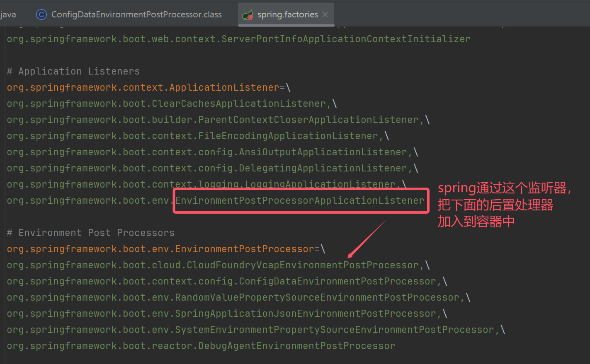590x364 pixels.
Task: Switch to ConfigDataEnvironmentPostProcessor.class tab
Action: [x=129, y=14]
